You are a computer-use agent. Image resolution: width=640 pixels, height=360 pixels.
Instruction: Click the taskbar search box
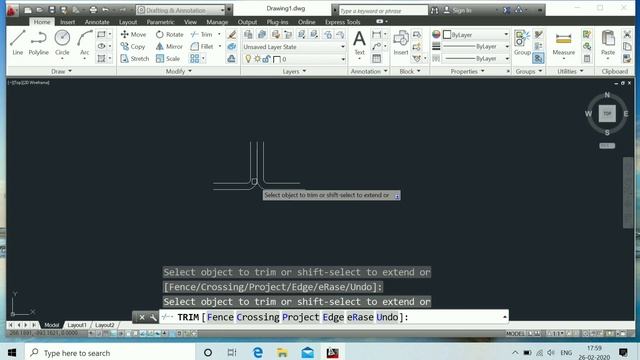coord(109,352)
